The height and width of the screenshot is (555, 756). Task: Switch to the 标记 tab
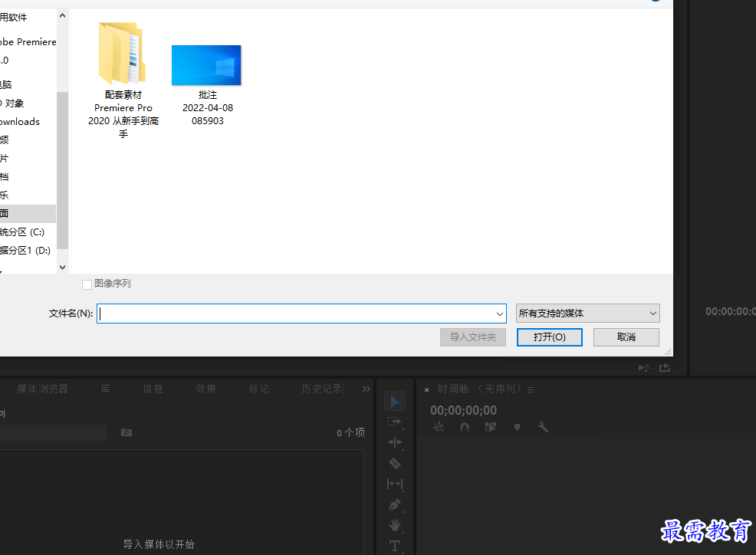coord(259,389)
